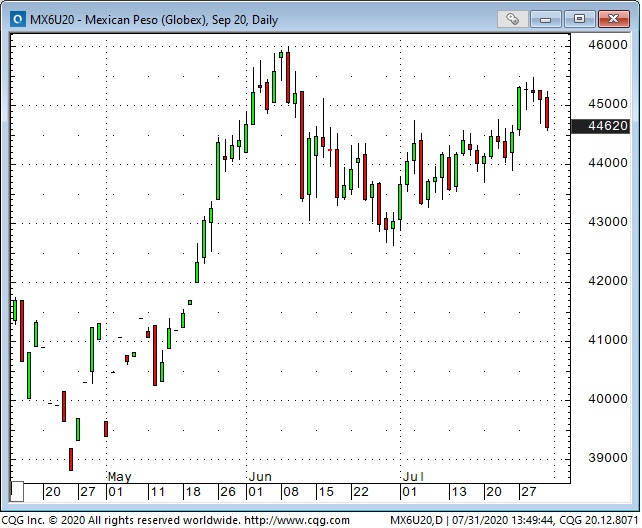Click the CQG chart window icon
This screenshot has height=528, width=642.
[18, 19]
